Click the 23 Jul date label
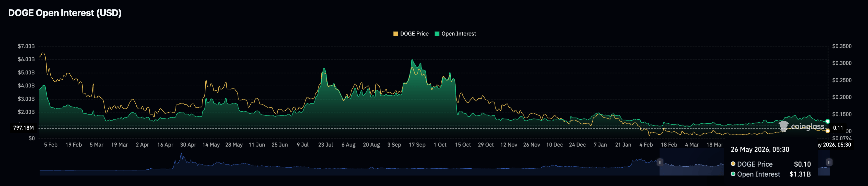 tap(326, 145)
